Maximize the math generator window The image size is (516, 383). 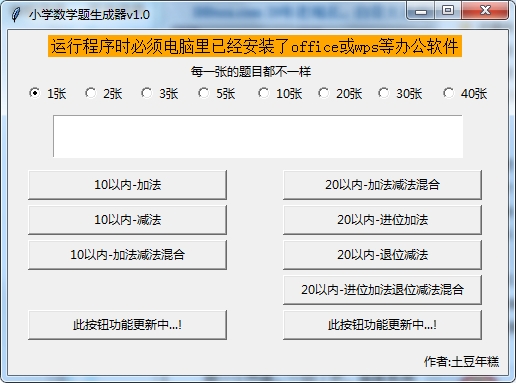(x=448, y=11)
